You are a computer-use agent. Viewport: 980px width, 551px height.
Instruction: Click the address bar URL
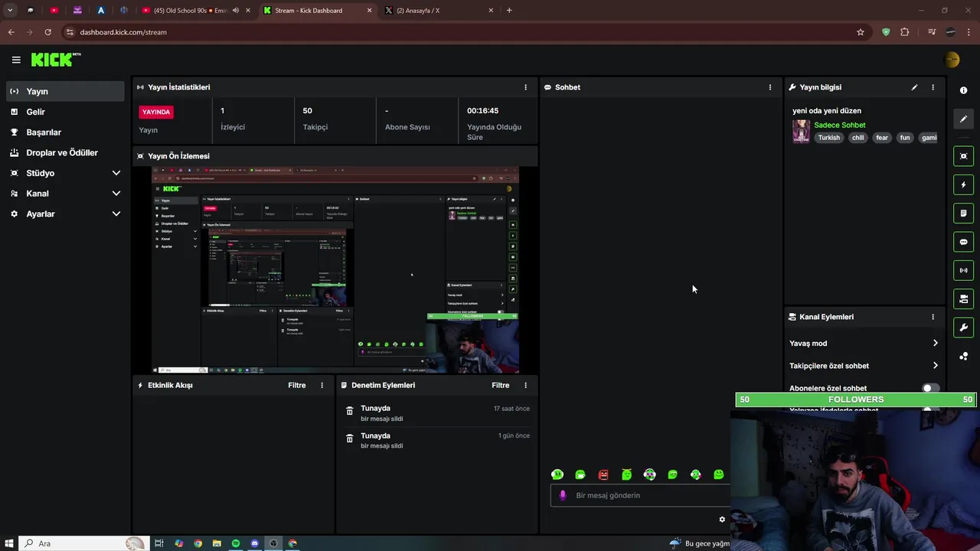123,32
